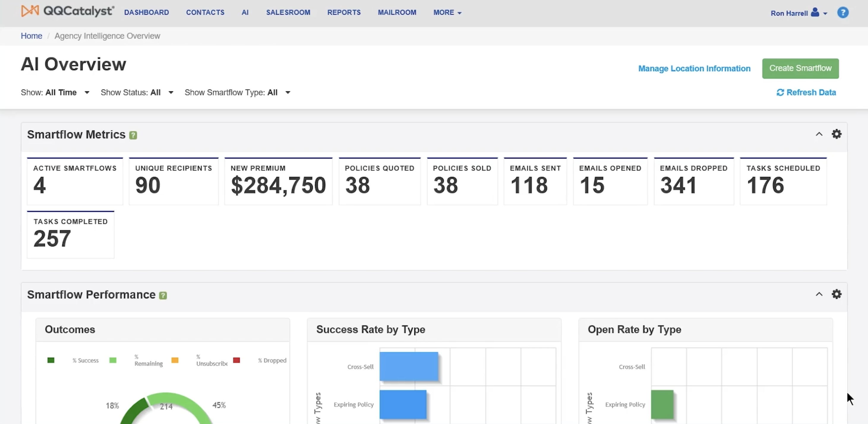Click the QQCatalyst logo icon
Image resolution: width=868 pixels, height=424 pixels.
point(30,11)
